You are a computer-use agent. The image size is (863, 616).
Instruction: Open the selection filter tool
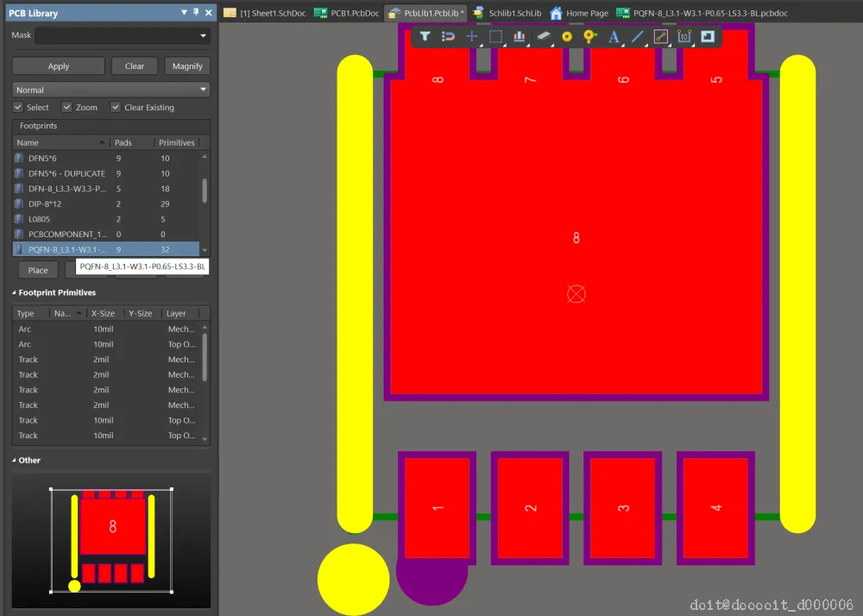pyautogui.click(x=425, y=37)
